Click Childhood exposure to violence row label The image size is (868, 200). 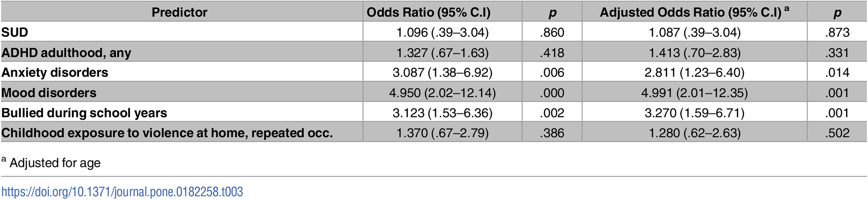click(167, 133)
